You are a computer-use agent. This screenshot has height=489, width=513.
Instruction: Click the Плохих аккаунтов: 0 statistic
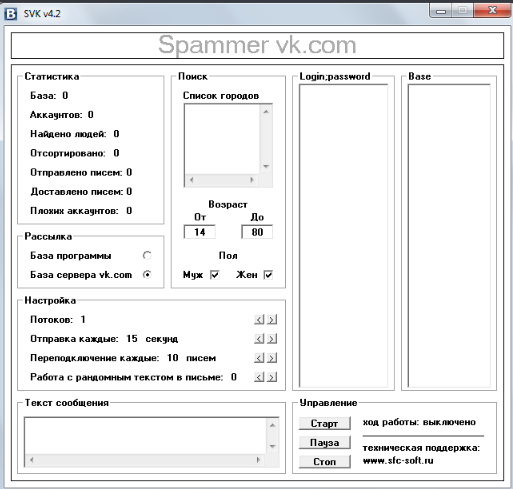point(81,211)
